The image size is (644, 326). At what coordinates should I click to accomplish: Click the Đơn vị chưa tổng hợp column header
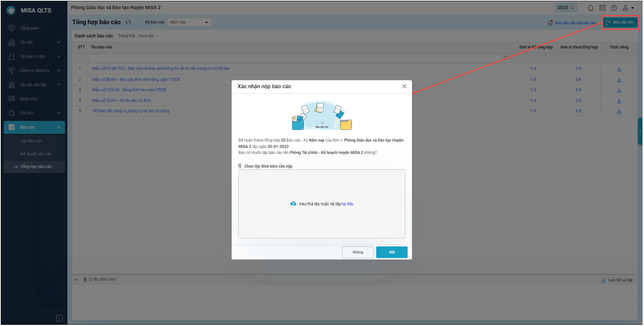pos(579,47)
